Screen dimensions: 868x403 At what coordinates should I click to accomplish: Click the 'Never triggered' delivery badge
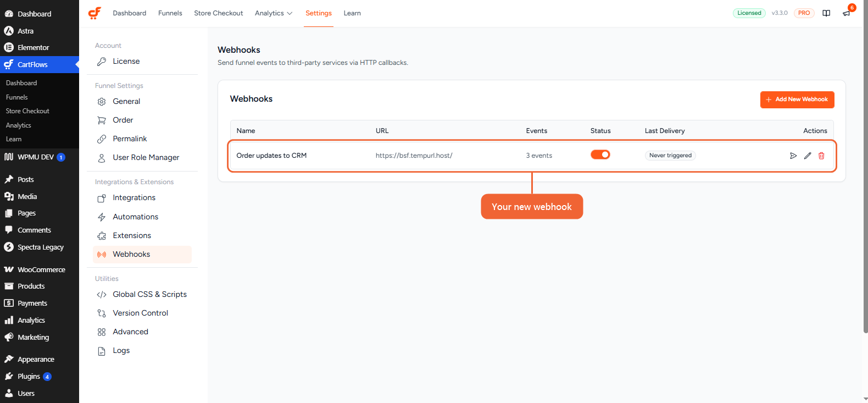[x=670, y=156]
